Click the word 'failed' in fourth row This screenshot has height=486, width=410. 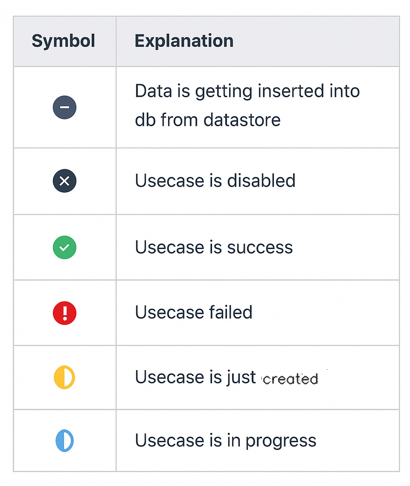tap(231, 312)
